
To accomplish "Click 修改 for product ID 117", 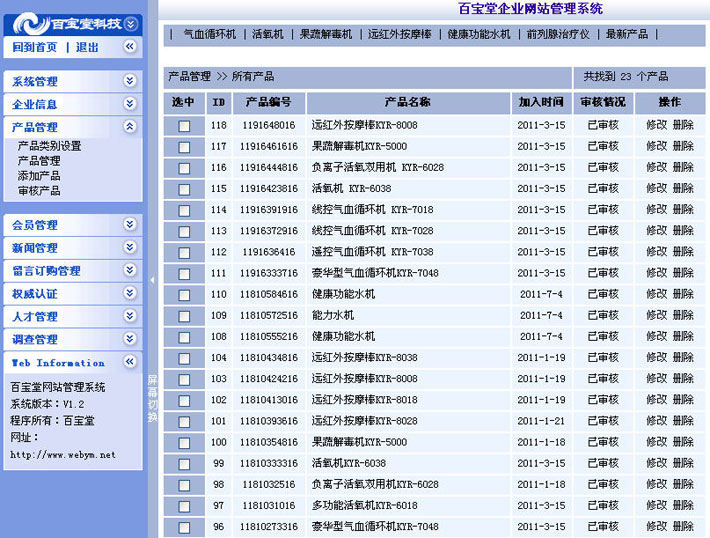I will pos(657,146).
